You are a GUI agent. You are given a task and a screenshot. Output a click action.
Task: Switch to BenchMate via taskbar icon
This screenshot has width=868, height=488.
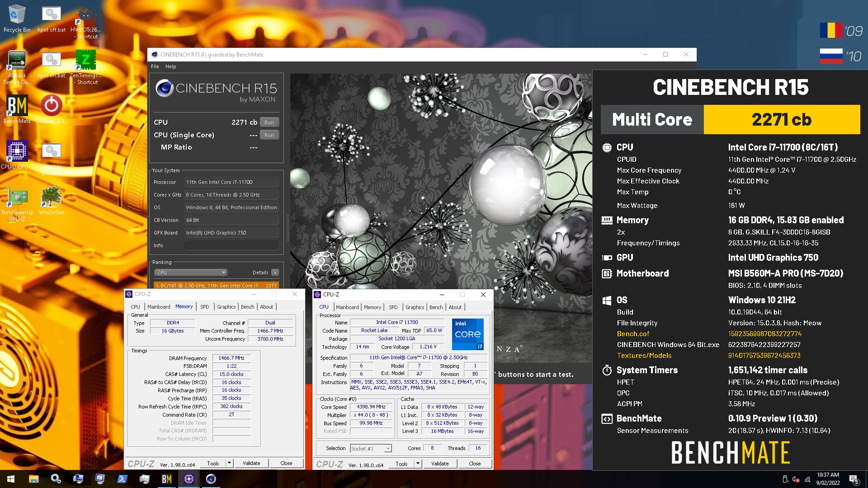point(166,479)
